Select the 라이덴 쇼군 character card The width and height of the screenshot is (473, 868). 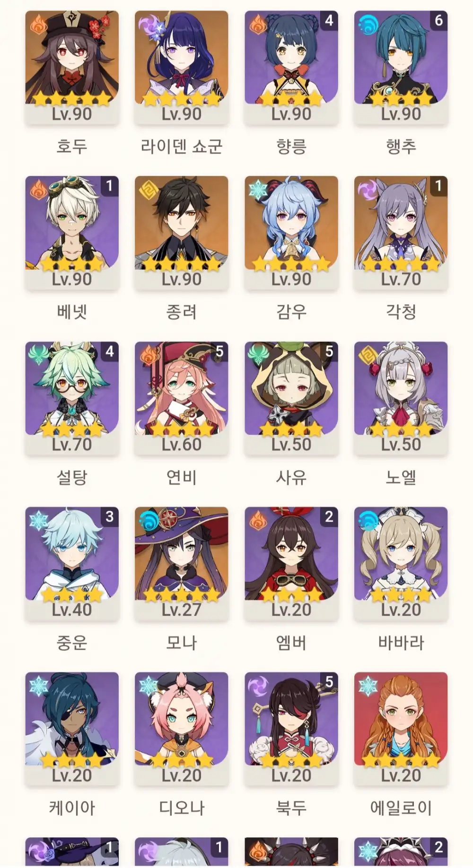[182, 68]
